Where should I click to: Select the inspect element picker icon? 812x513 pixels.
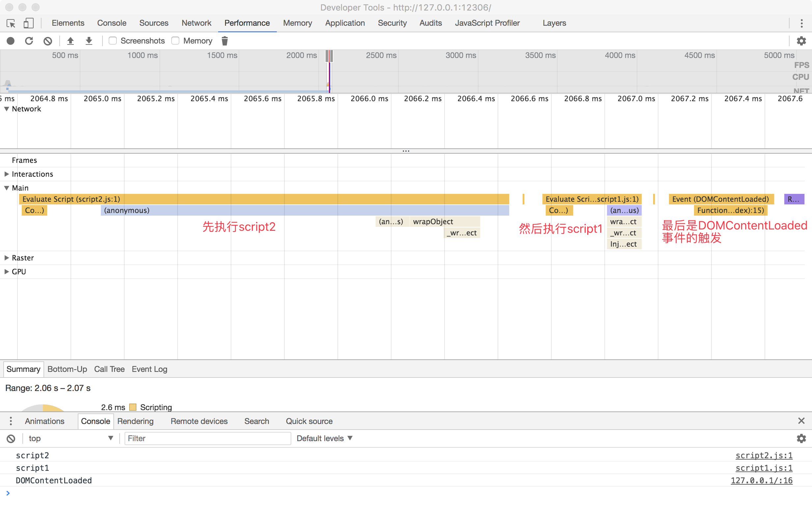click(11, 23)
